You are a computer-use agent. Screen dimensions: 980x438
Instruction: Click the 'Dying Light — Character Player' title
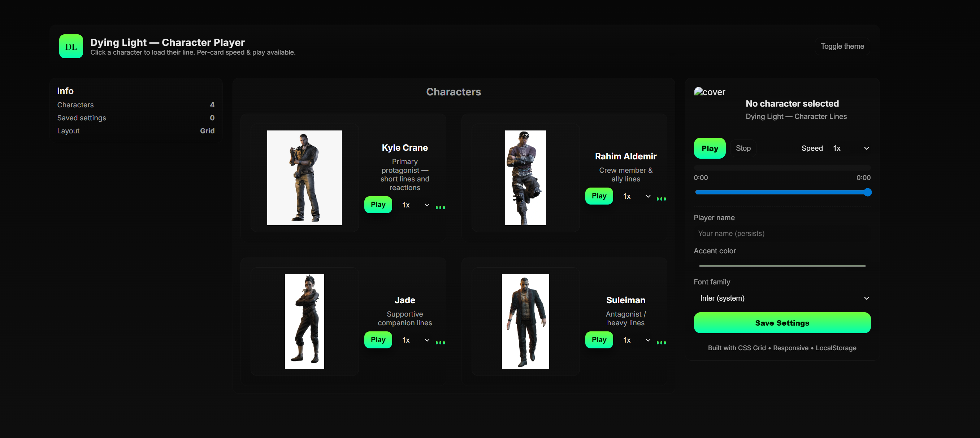[x=168, y=42]
